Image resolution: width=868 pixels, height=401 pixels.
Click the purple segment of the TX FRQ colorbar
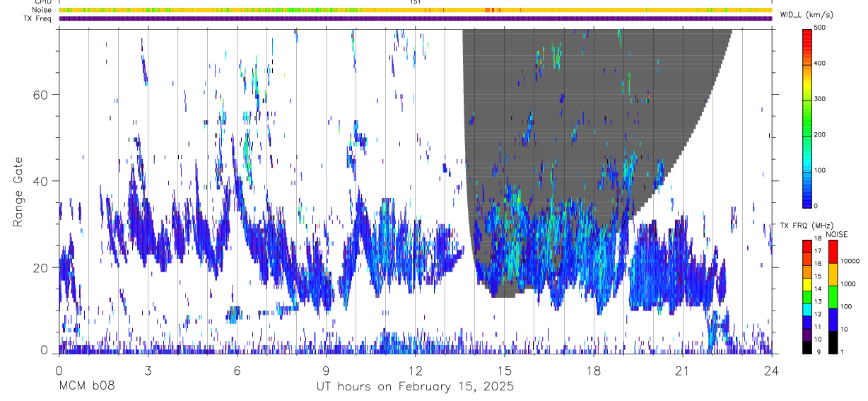pyautogui.click(x=807, y=335)
